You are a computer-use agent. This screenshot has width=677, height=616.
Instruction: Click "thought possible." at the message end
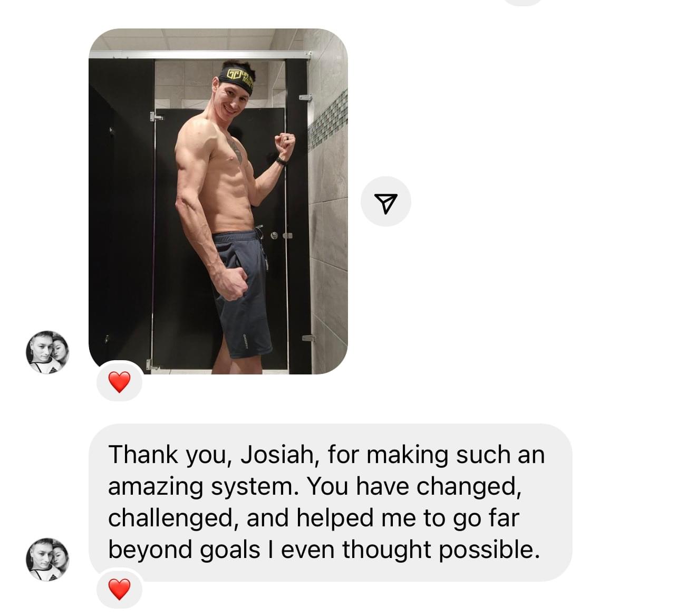coord(441,550)
